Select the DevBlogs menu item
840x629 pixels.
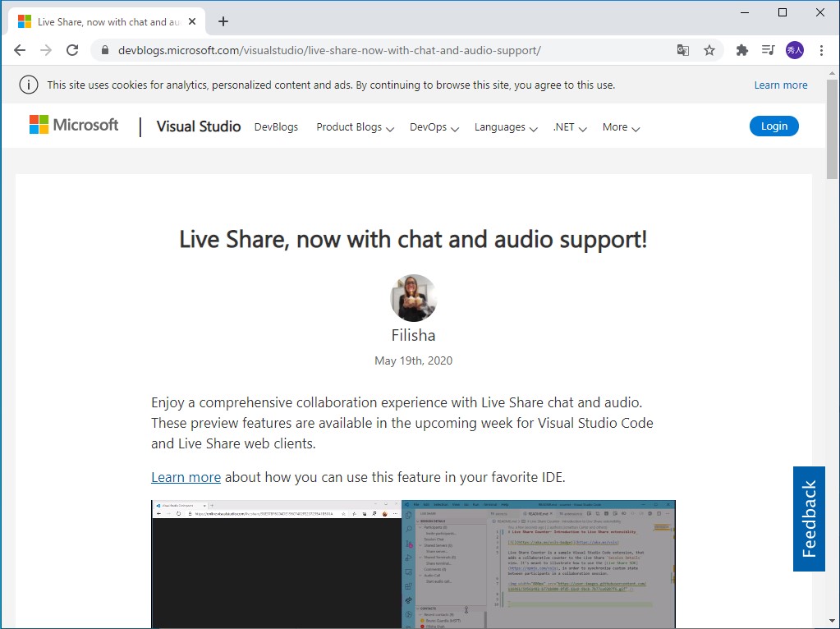[x=276, y=127]
